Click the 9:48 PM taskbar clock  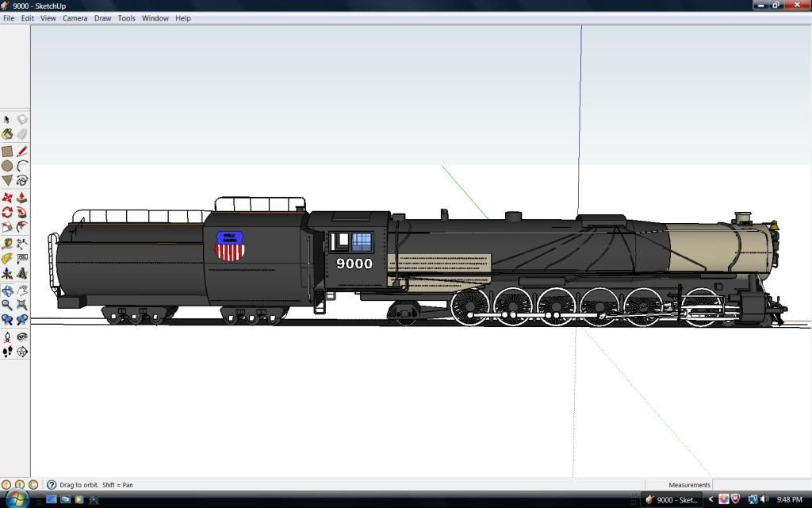point(789,500)
